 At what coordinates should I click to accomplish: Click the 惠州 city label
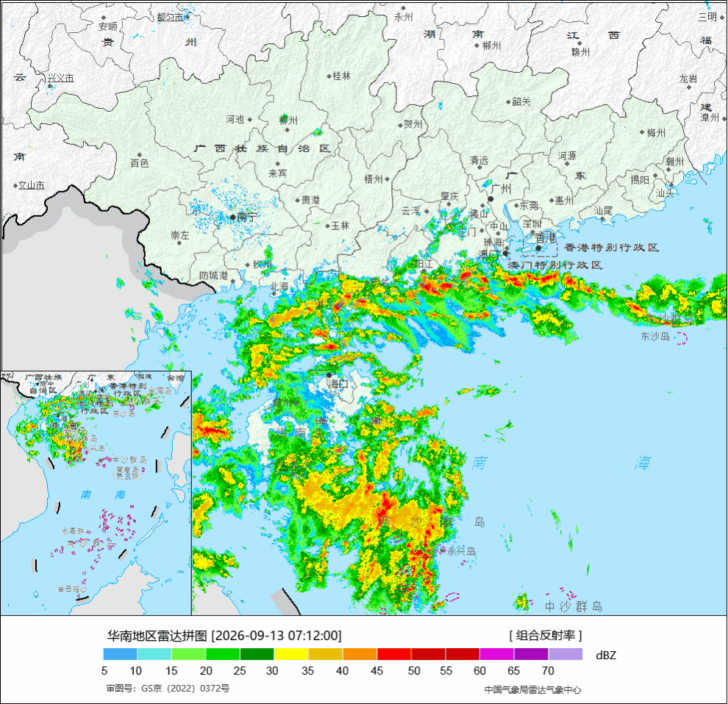tap(564, 201)
